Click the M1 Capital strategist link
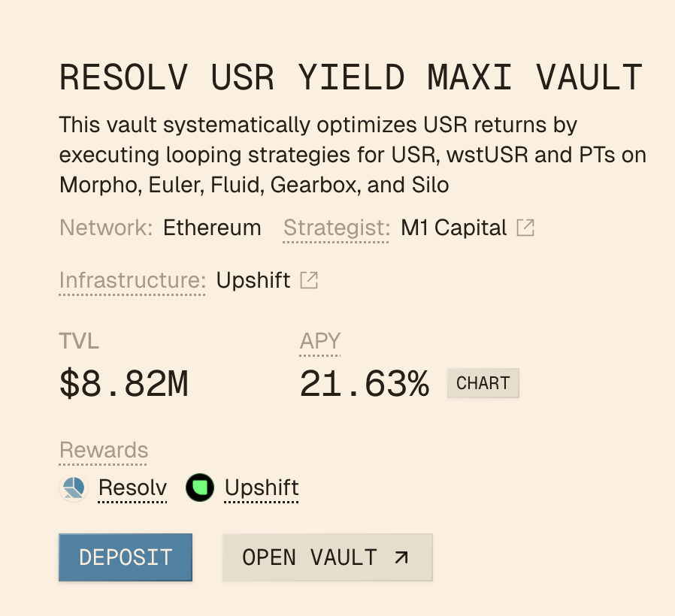 (x=453, y=228)
